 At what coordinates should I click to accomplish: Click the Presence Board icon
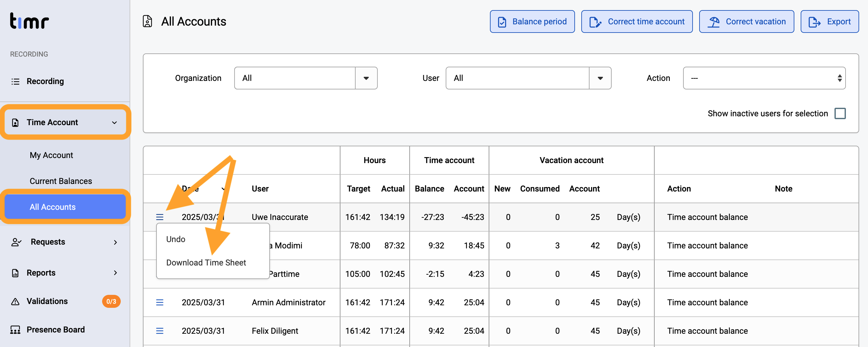15,330
